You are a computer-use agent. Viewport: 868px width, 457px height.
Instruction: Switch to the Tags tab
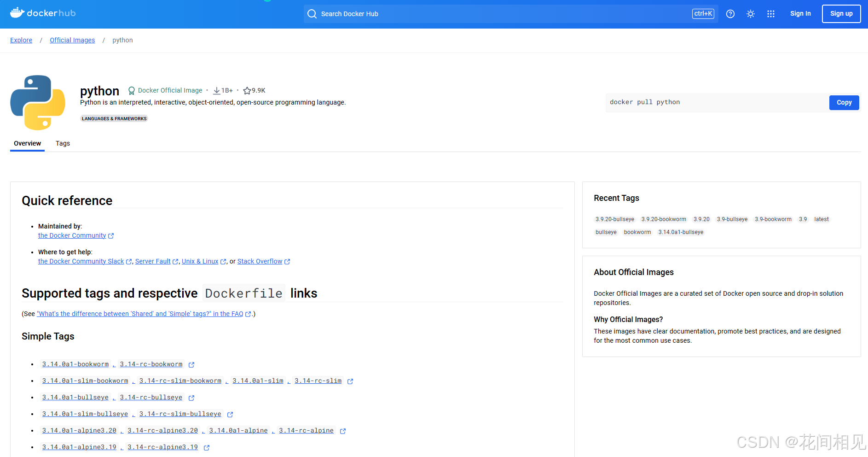tap(63, 143)
